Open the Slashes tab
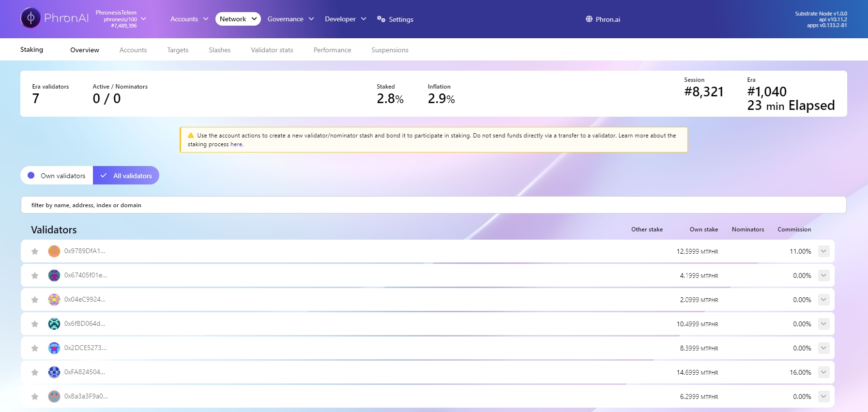Viewport: 868px width, 412px height. (219, 50)
